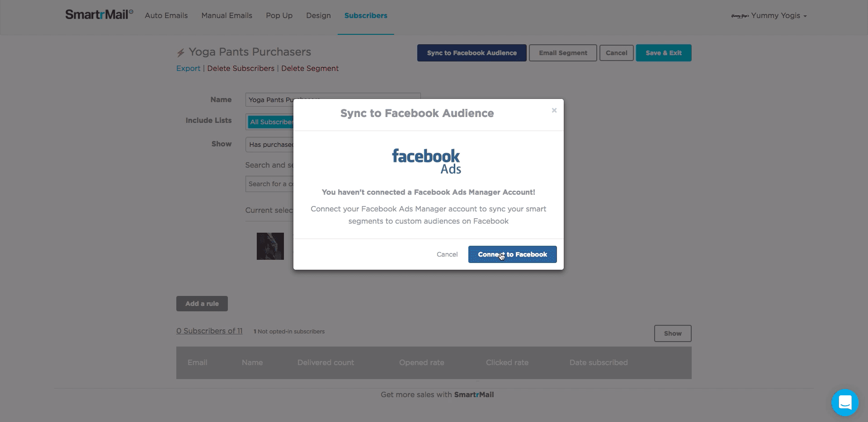Screen dimensions: 868x422
Task: Click the Email Segment button
Action: (562, 53)
